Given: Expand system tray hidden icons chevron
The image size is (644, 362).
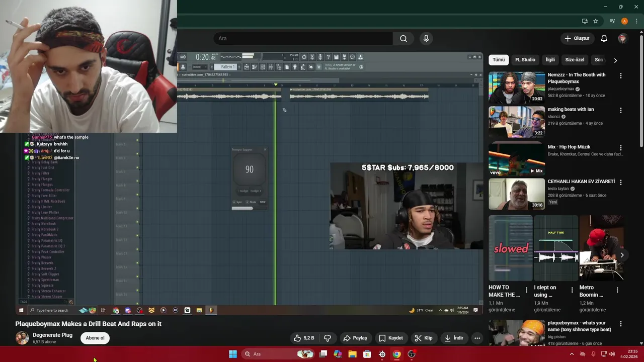Looking at the screenshot, I should coord(572,354).
